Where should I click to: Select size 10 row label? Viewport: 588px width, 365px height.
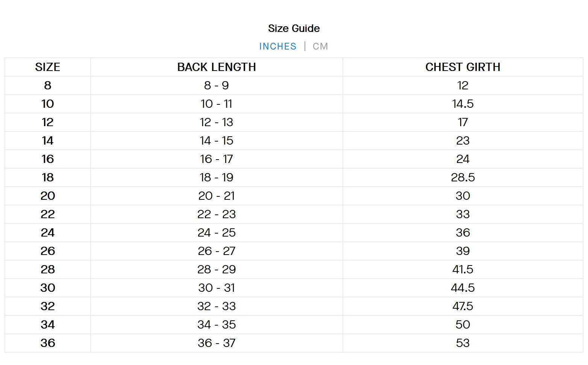[x=48, y=104]
